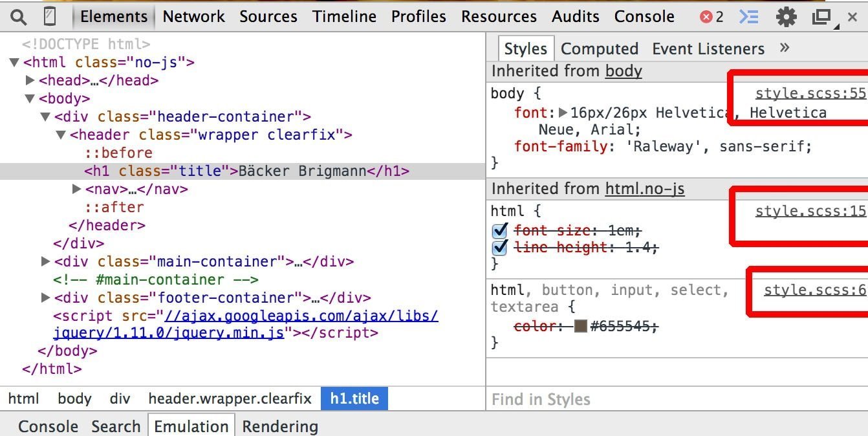Select the ::after pseudo element

coord(114,208)
